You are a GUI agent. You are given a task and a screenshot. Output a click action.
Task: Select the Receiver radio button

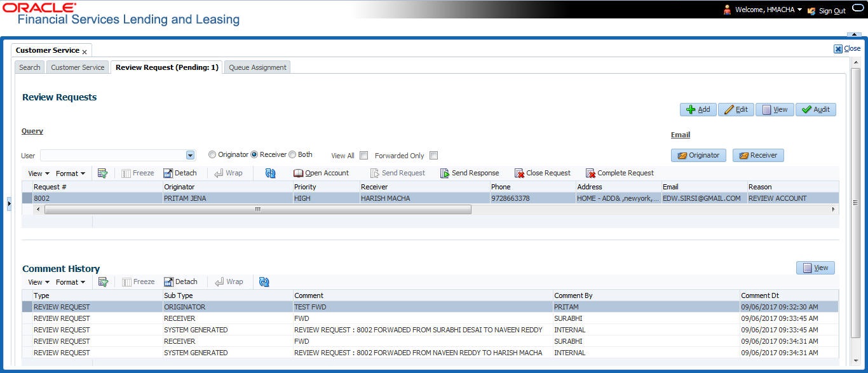(254, 154)
